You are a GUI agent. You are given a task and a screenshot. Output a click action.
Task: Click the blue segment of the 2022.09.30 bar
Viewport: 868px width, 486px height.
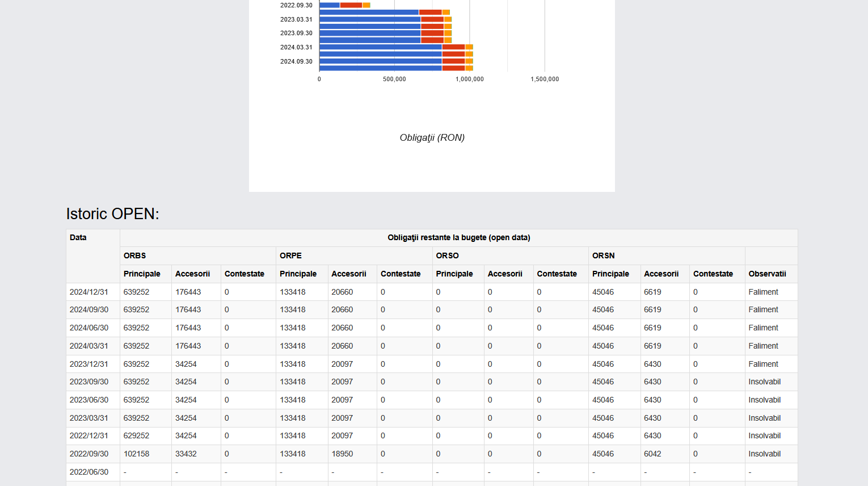coord(330,5)
